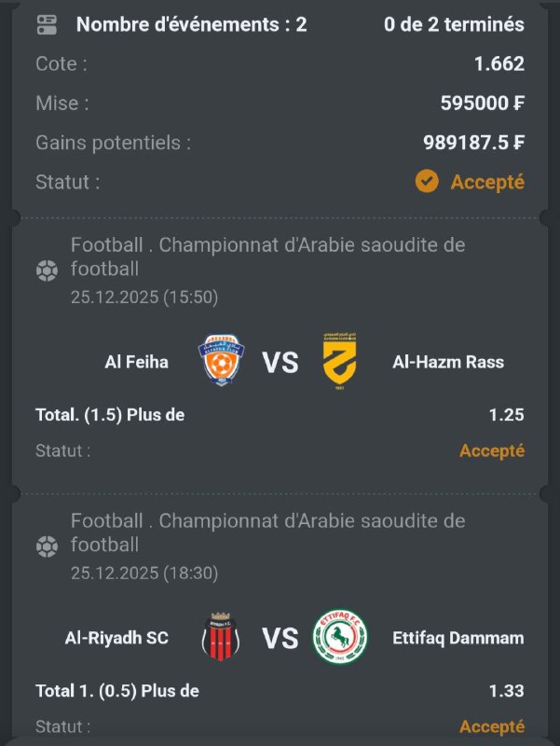
Task: Open the Al-Hazm Rass team name
Action: (x=448, y=362)
